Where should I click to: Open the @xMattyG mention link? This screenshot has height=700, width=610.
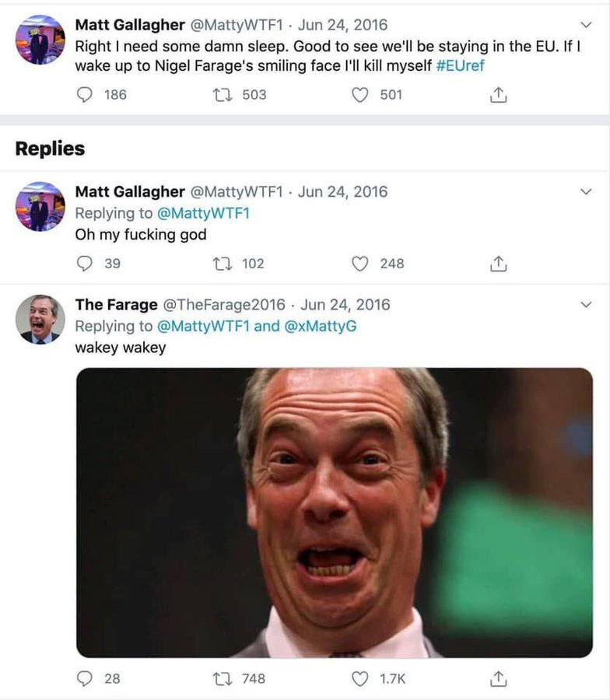(x=321, y=326)
